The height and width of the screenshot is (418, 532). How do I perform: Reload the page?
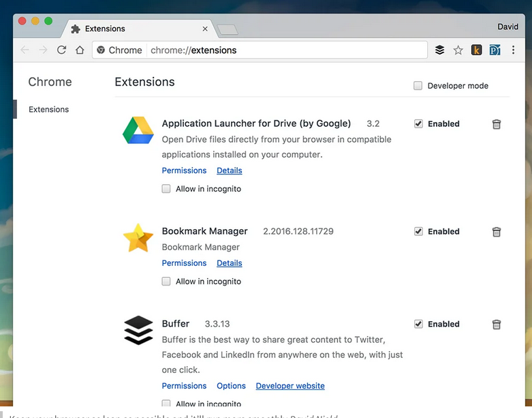[x=61, y=50]
